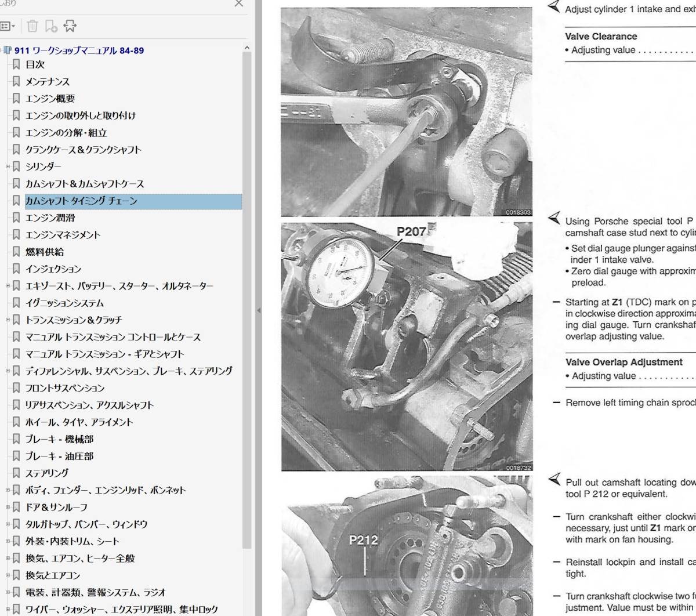This screenshot has height=616, width=696.
Task: Expand the ディファレンシャル、サスペンション node
Action: click(8, 371)
